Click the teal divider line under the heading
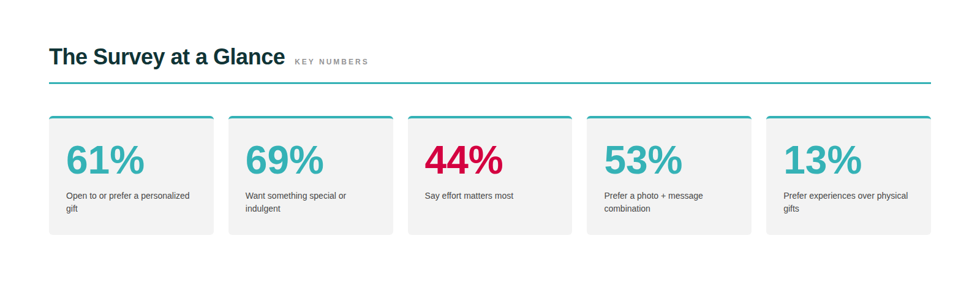Viewport: 980px width, 284px height. [490, 83]
